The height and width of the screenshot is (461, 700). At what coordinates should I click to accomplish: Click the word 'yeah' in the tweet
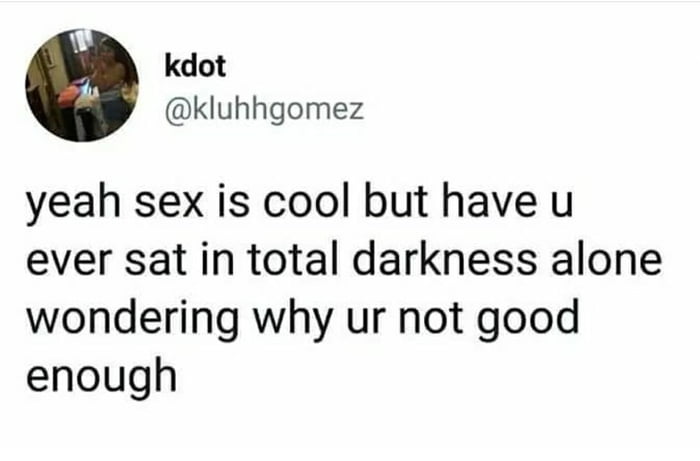[x=73, y=204]
